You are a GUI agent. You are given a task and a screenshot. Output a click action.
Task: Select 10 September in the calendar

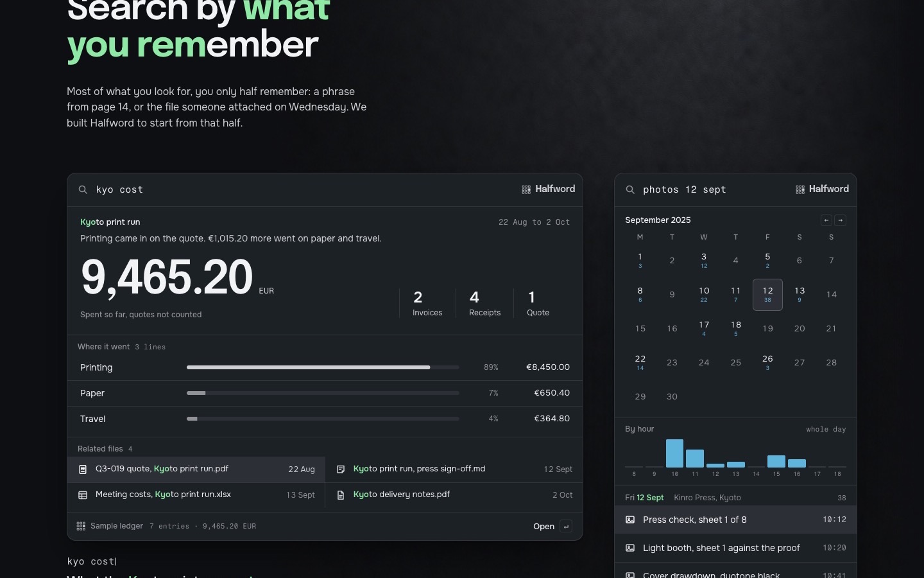coord(704,295)
